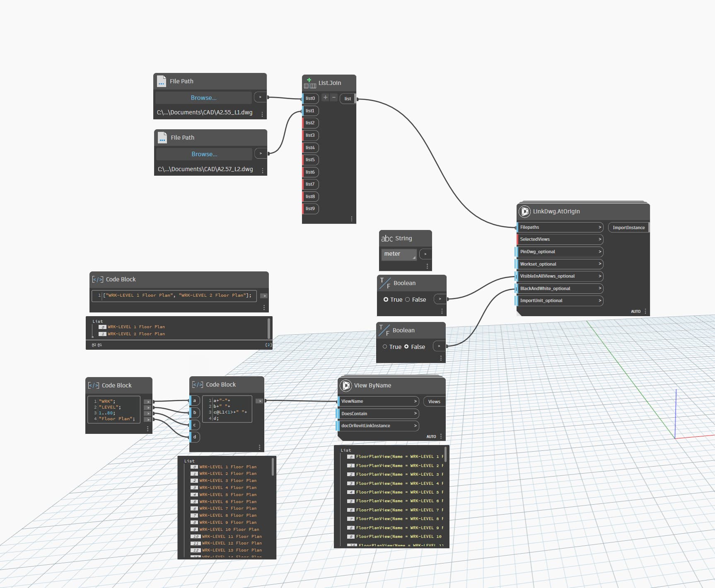
Task: Click the AUTO lacing label on LinkDwg.AtOrigin
Action: [x=635, y=311]
